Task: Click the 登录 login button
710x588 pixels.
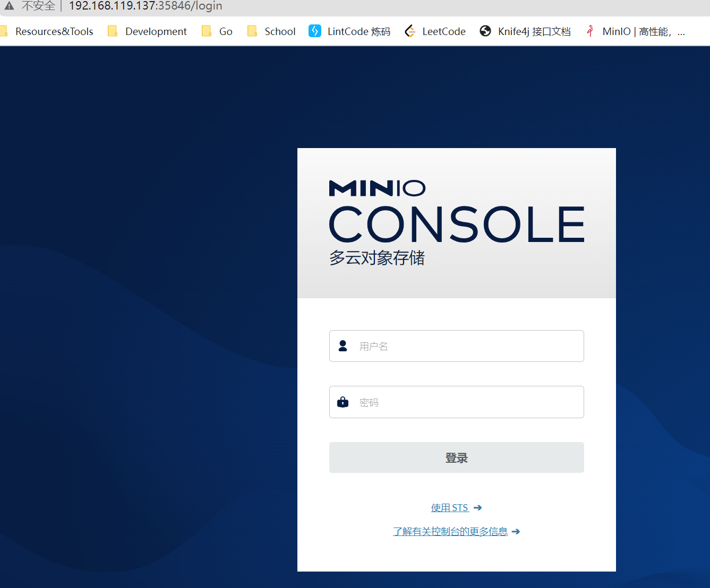Action: tap(457, 457)
